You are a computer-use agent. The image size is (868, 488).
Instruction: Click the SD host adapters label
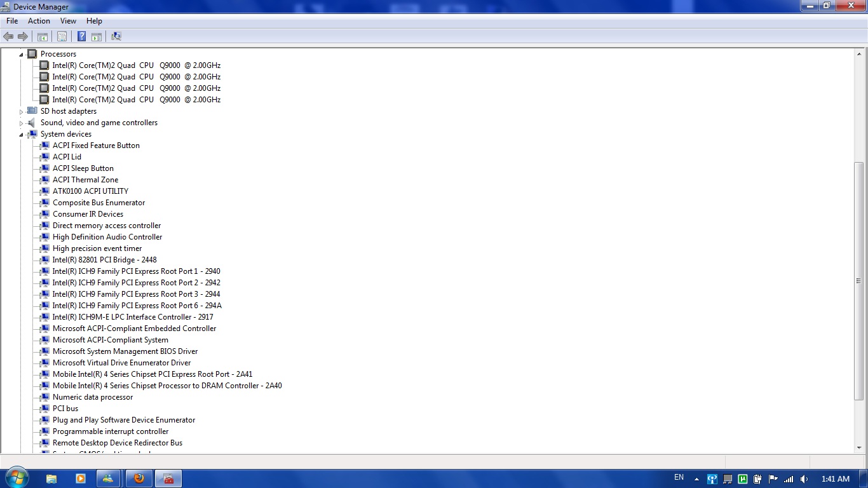(69, 111)
